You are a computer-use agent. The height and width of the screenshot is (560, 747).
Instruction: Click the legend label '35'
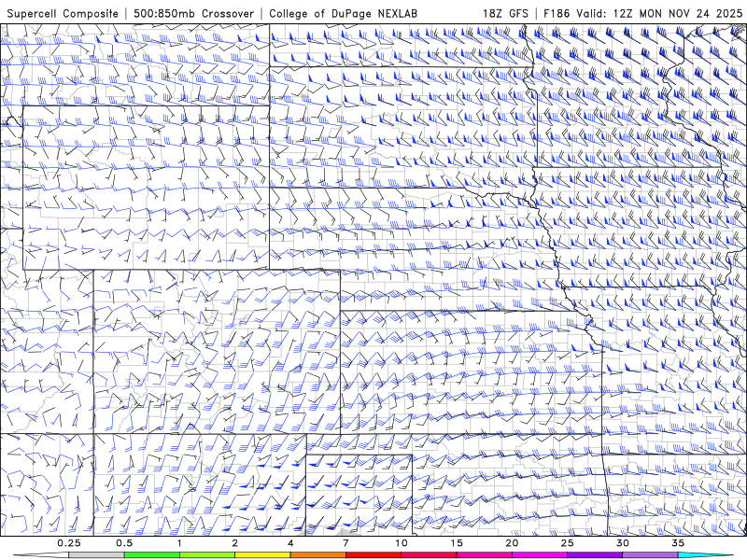pos(678,543)
